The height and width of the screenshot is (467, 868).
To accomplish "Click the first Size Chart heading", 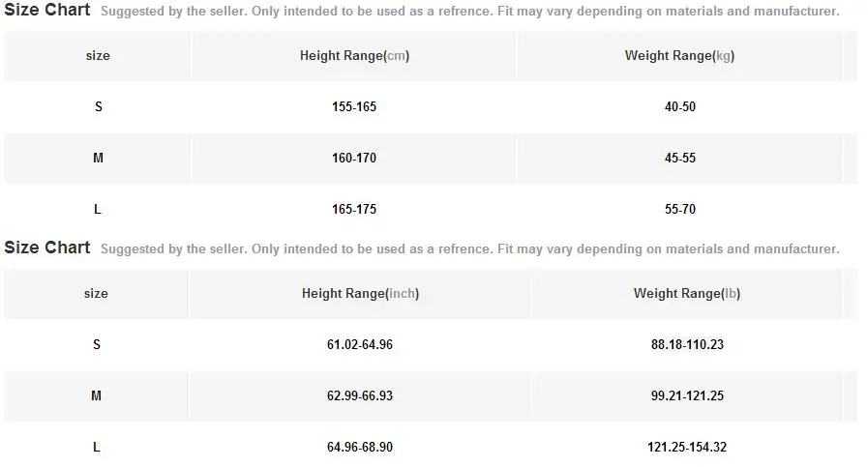I will pos(47,10).
